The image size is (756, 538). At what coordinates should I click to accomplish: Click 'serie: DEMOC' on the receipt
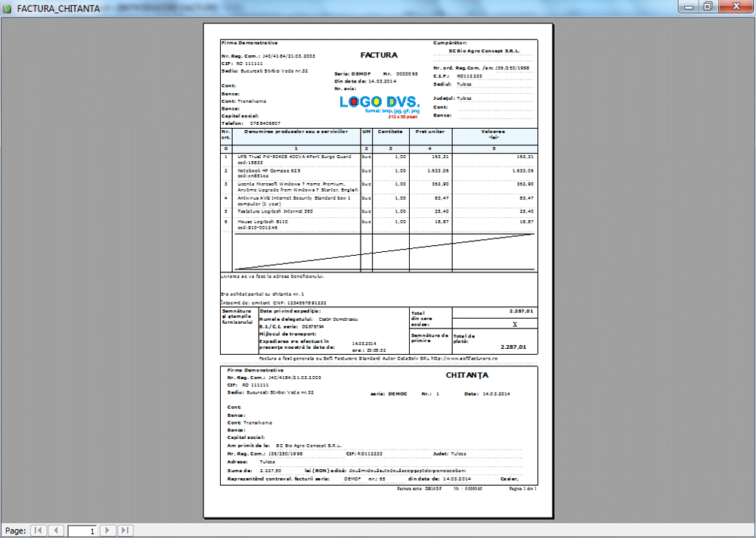tap(389, 393)
